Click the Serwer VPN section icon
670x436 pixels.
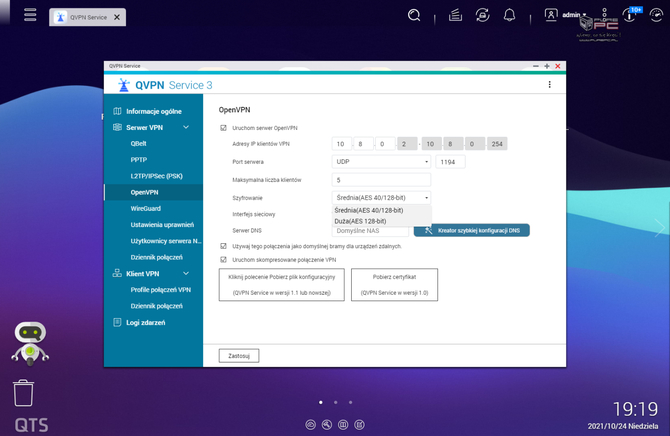117,127
